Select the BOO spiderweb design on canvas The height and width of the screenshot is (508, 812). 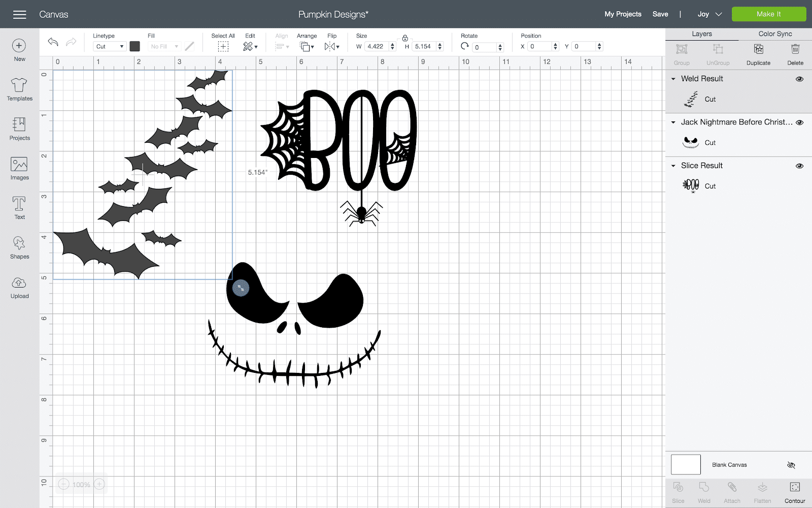339,157
